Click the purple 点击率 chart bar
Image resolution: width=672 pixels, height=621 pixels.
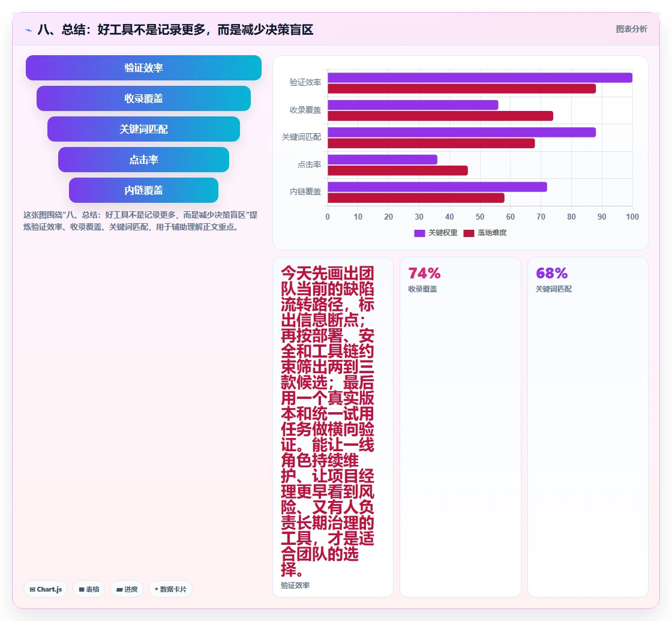[382, 160]
